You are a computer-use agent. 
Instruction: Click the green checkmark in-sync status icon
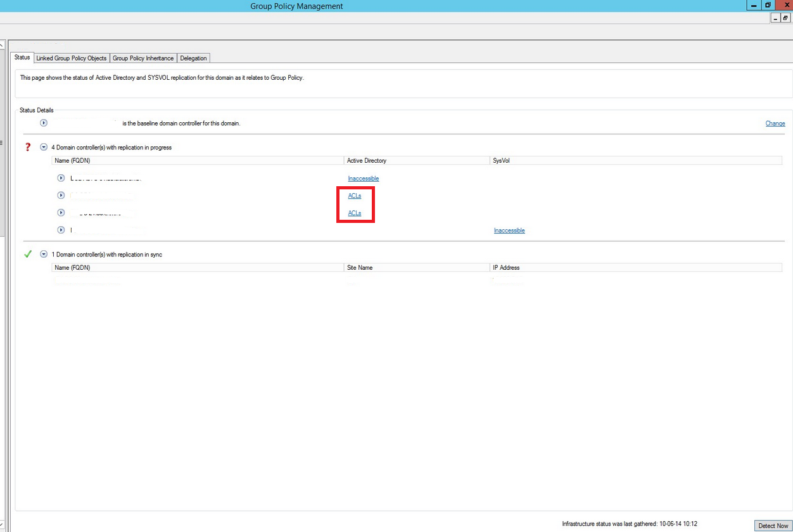(x=28, y=253)
